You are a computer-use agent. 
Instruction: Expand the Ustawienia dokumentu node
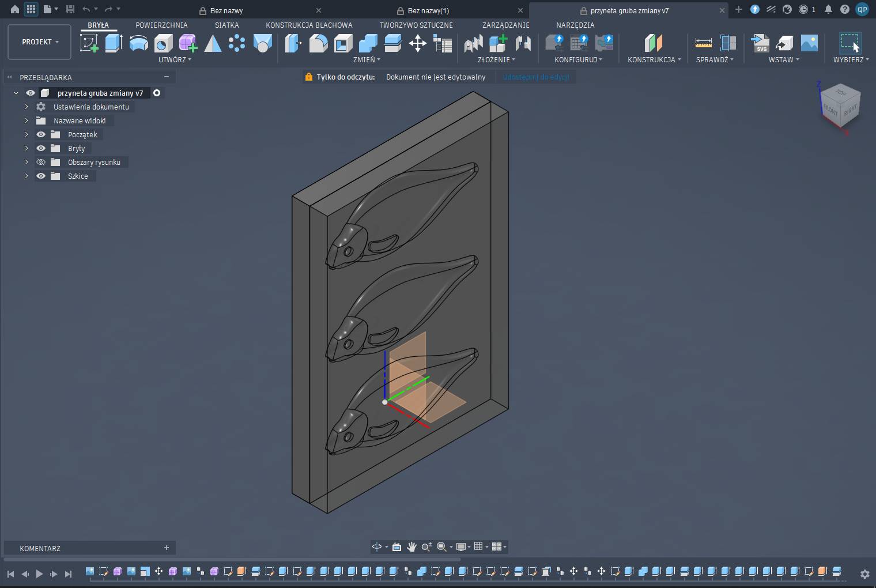tap(27, 107)
